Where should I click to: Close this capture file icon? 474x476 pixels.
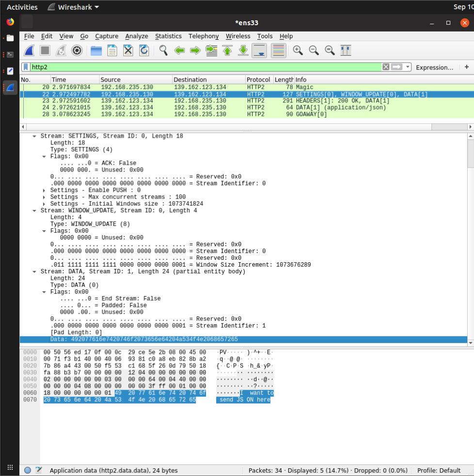(x=128, y=50)
